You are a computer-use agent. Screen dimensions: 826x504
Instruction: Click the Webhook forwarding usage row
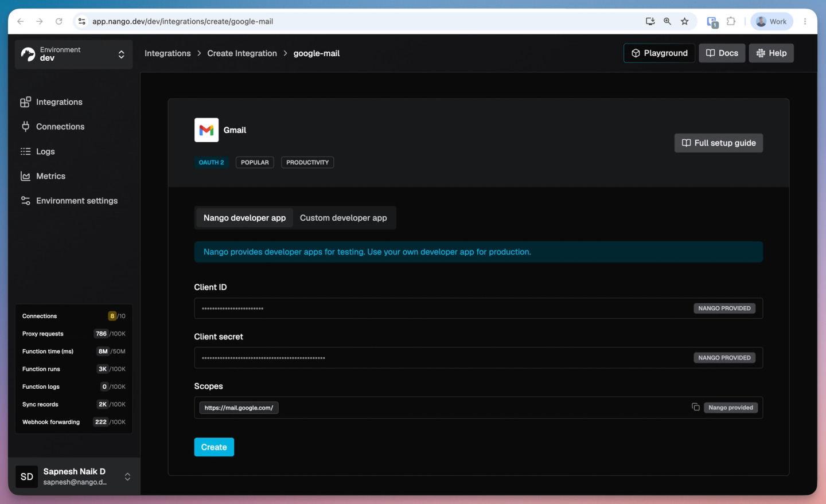tap(74, 422)
